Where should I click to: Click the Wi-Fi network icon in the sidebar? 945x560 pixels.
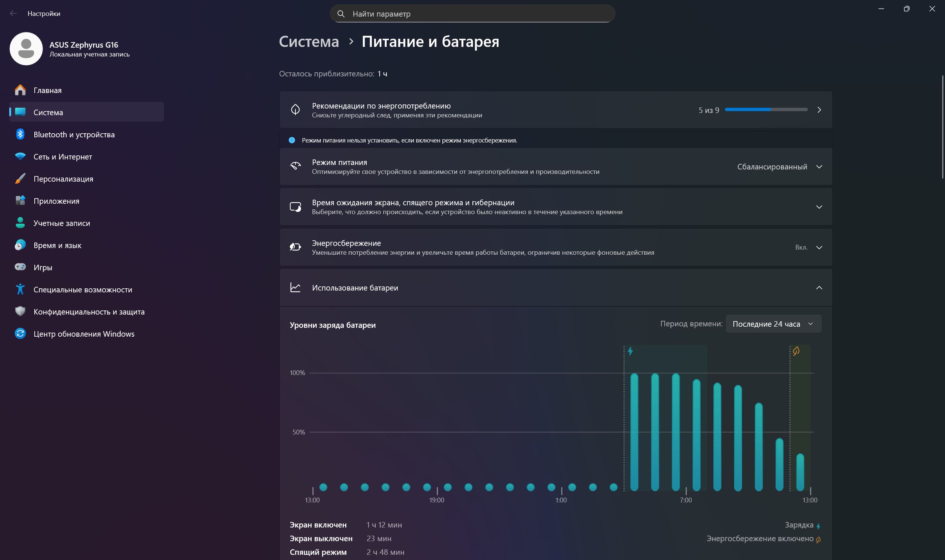click(x=20, y=156)
